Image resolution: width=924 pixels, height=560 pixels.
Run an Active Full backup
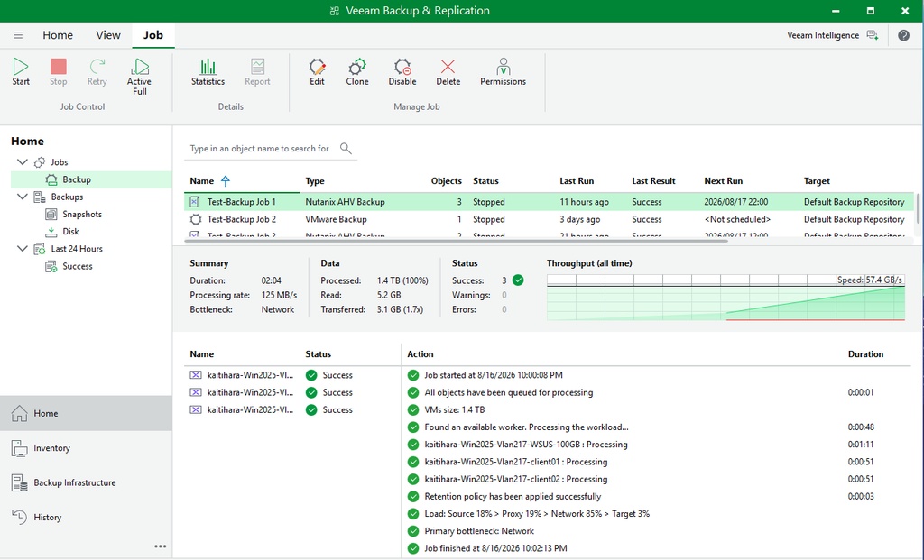139,78
